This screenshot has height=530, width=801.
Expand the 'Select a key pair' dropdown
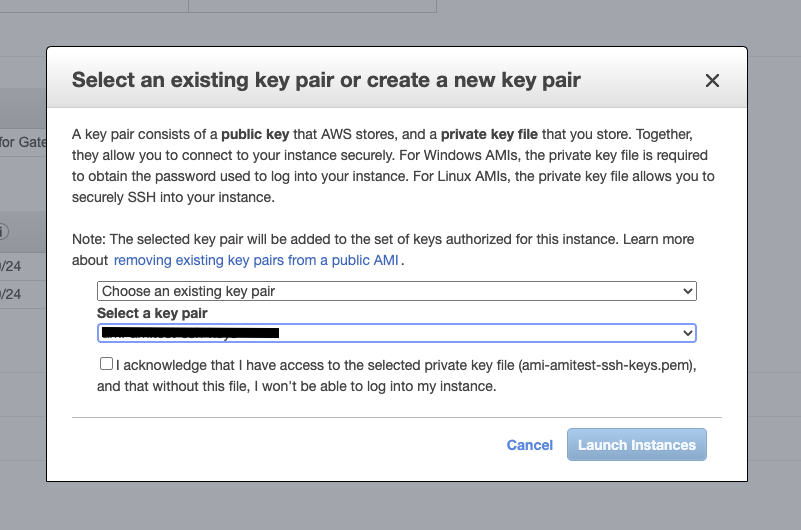pyautogui.click(x=396, y=333)
